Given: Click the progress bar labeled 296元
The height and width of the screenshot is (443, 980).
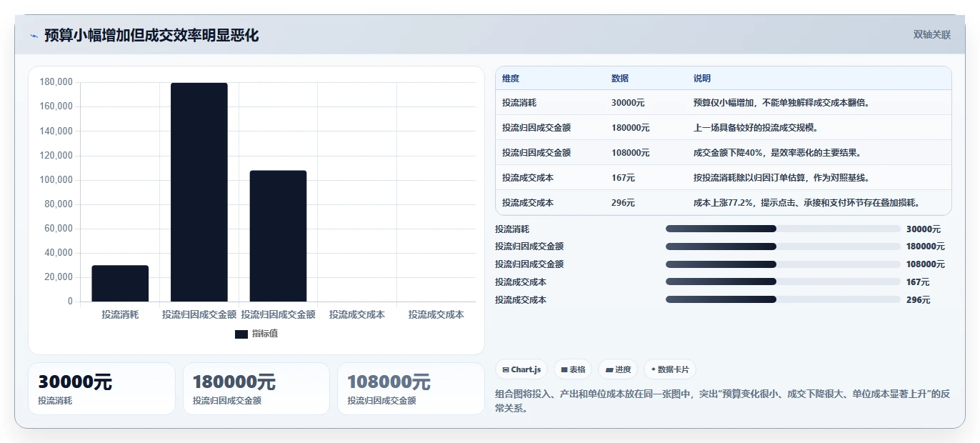Looking at the screenshot, I should [783, 300].
